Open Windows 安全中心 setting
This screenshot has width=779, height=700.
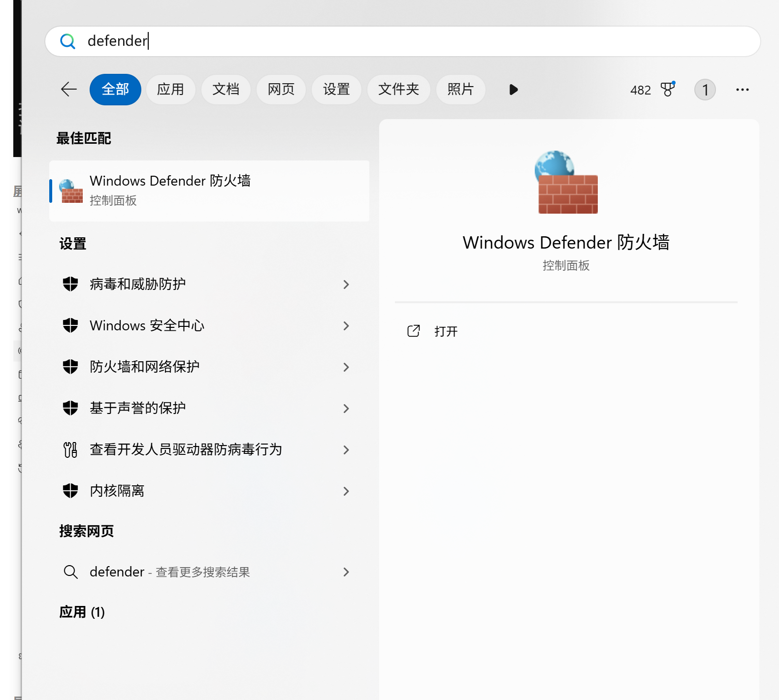[x=209, y=325]
